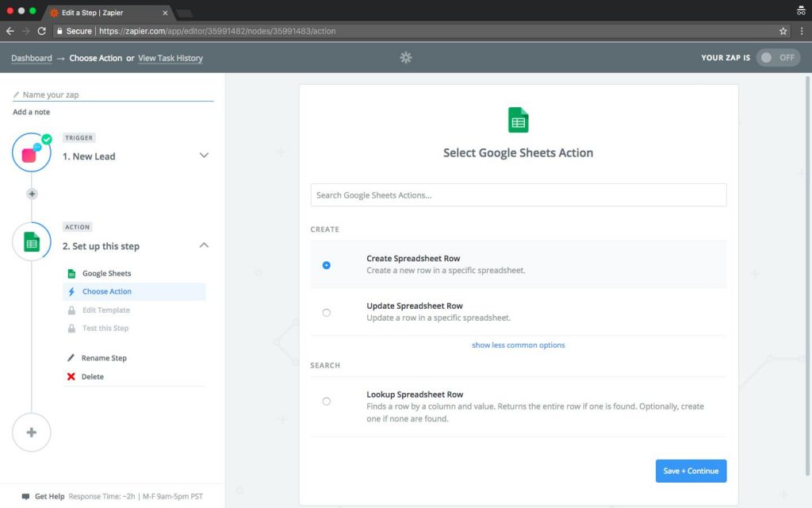The image size is (812, 508).
Task: Open the Test this Step sub-step
Action: pyautogui.click(x=105, y=328)
